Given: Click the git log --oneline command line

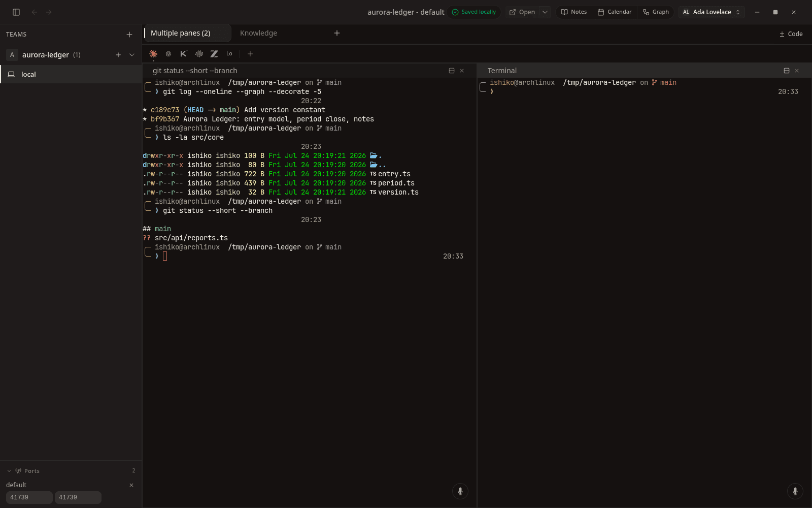Looking at the screenshot, I should 242,92.
